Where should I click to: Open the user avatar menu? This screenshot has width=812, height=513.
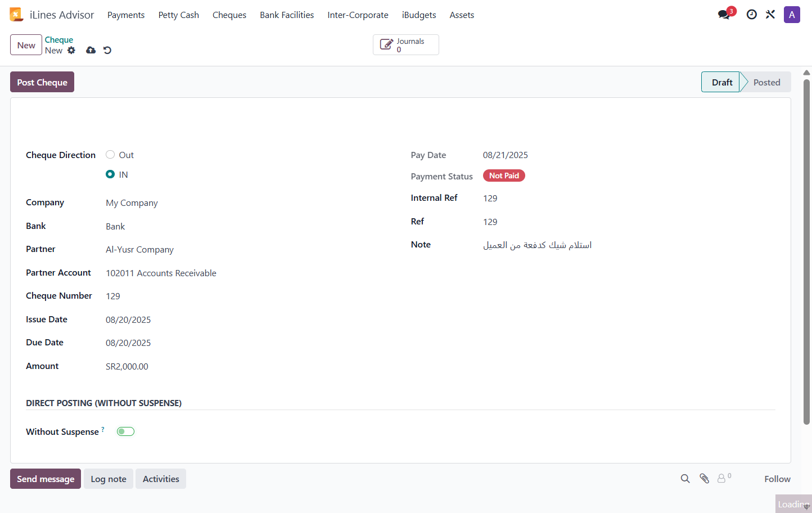[x=792, y=15]
